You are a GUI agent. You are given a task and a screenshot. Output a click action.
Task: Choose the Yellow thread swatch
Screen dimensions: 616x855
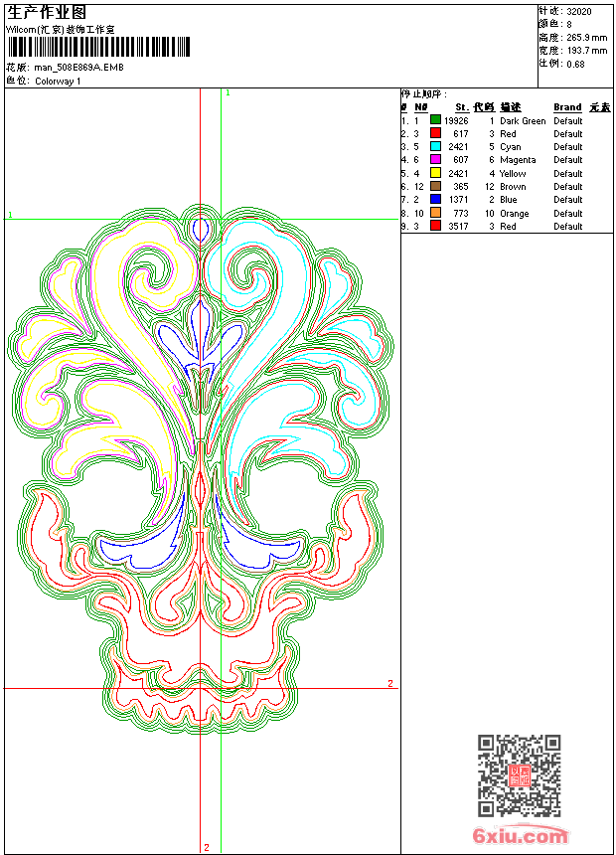(x=435, y=173)
